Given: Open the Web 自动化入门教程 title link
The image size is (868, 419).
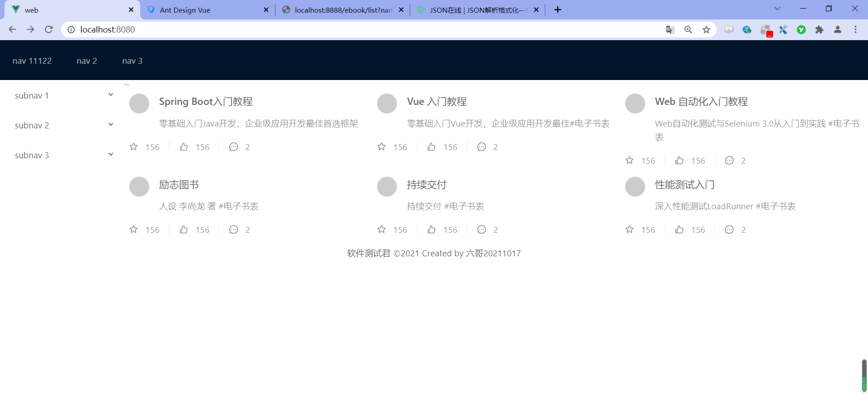Looking at the screenshot, I should pos(701,101).
